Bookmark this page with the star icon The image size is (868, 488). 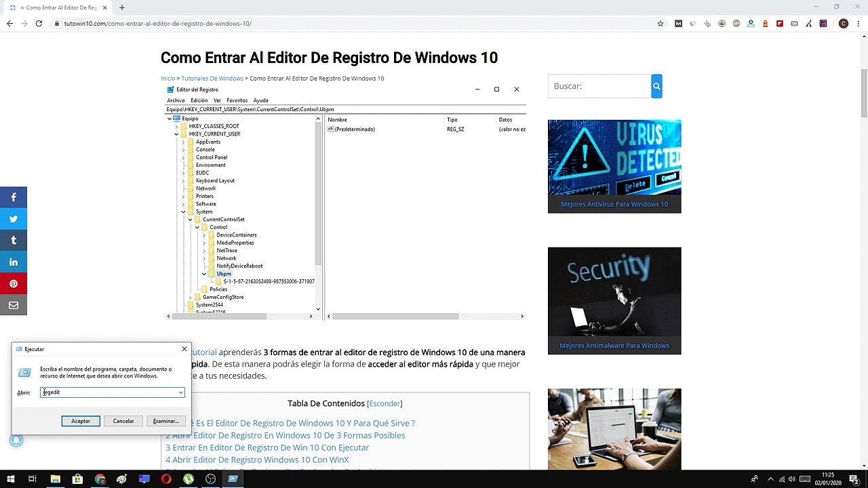(x=660, y=24)
